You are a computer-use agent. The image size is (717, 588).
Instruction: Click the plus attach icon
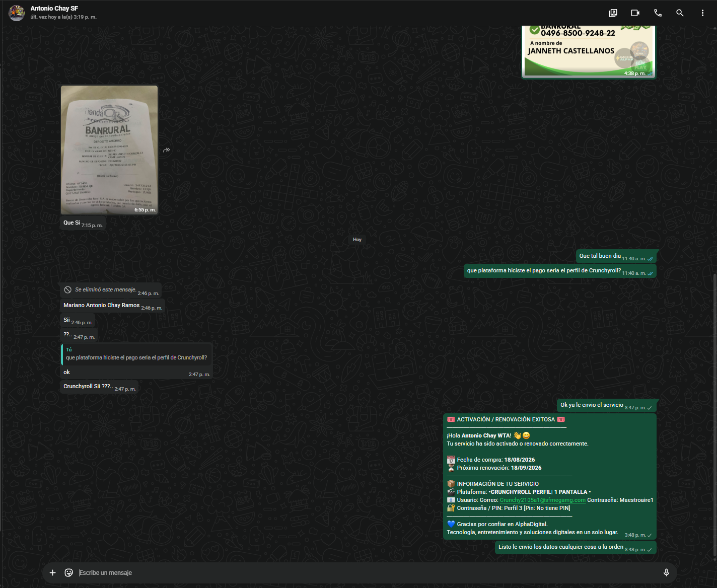52,572
